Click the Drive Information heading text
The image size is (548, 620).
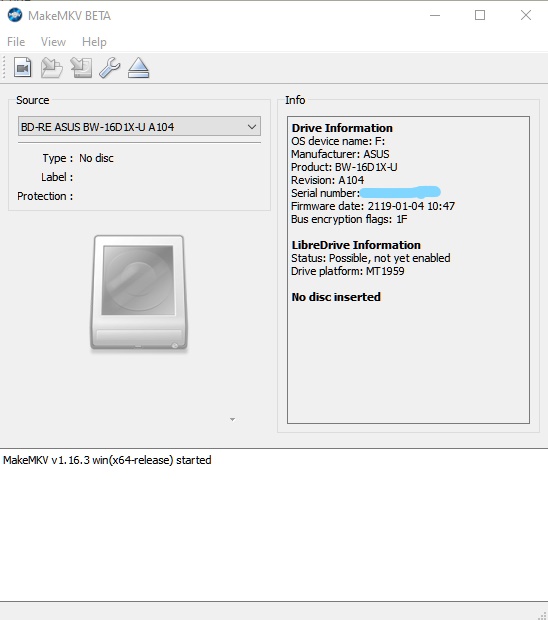342,128
